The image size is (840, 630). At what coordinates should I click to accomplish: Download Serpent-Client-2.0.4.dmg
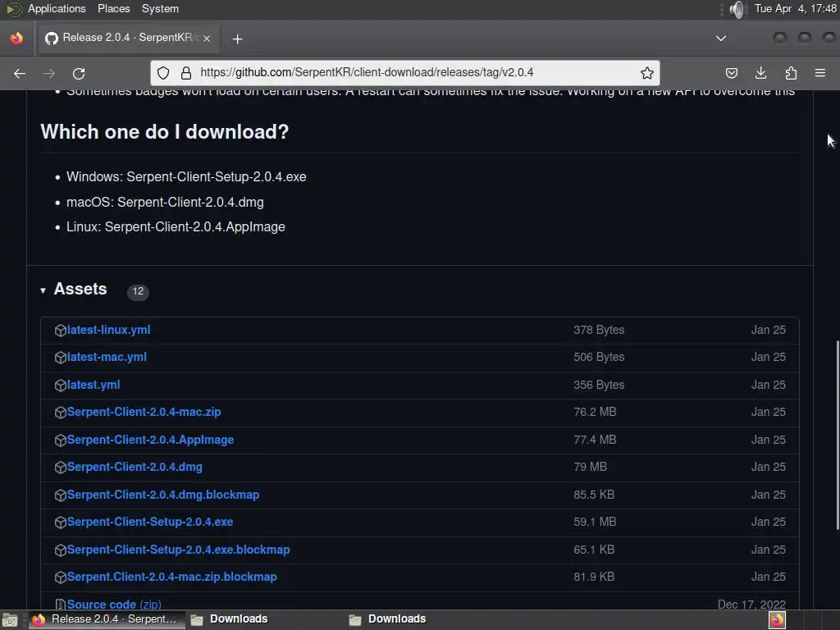tap(135, 467)
